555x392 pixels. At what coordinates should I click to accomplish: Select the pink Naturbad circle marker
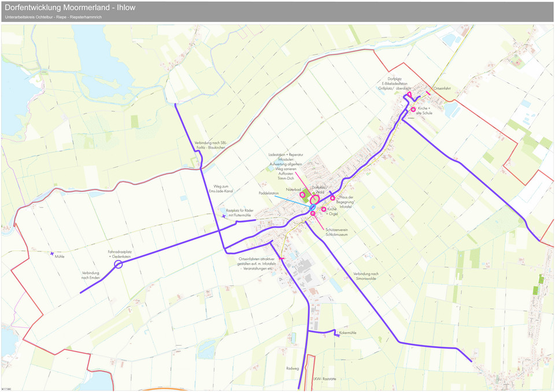tap(302, 195)
